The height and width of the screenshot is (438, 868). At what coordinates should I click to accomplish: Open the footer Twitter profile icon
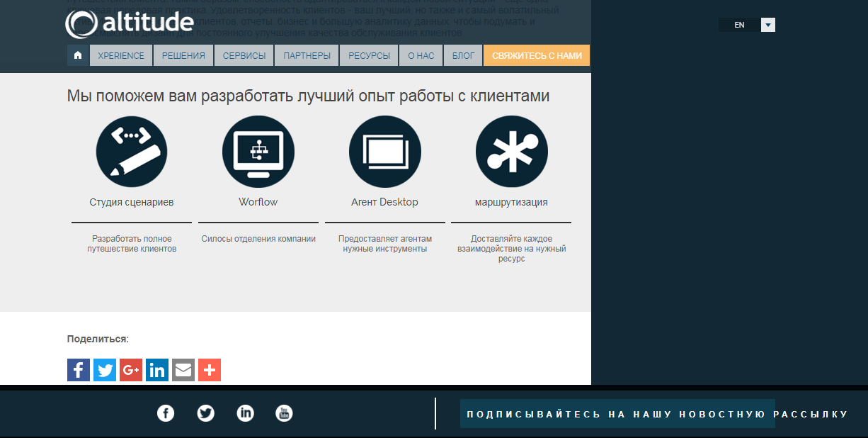coord(205,413)
